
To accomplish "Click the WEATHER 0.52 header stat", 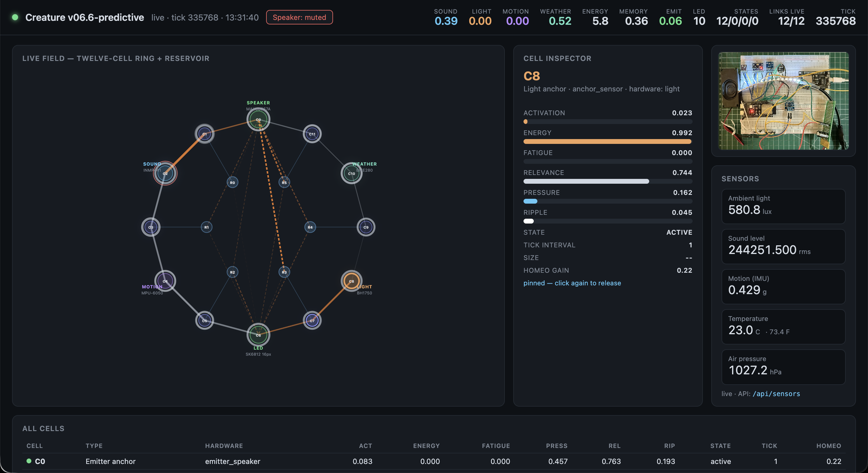I will click(555, 17).
